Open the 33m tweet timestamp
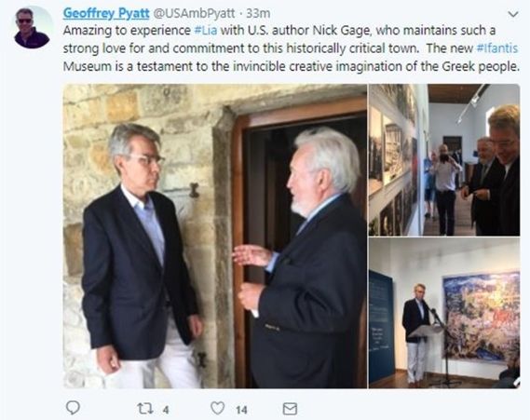Screen dimensions: 530x420 258,13
